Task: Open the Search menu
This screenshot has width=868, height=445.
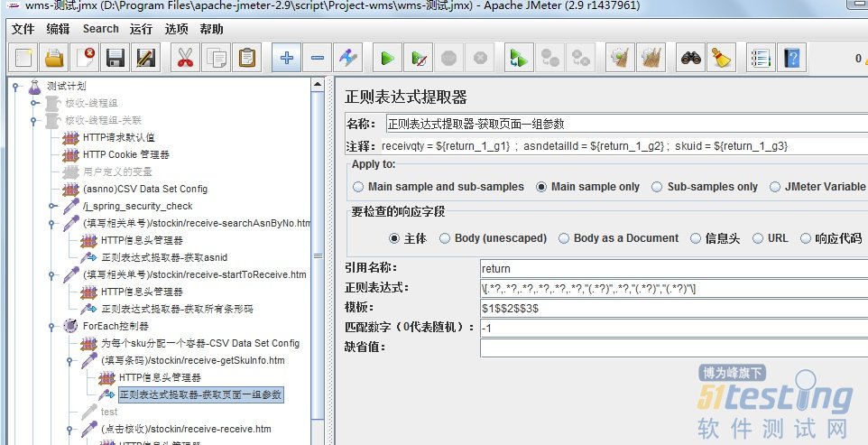Action: pos(101,29)
